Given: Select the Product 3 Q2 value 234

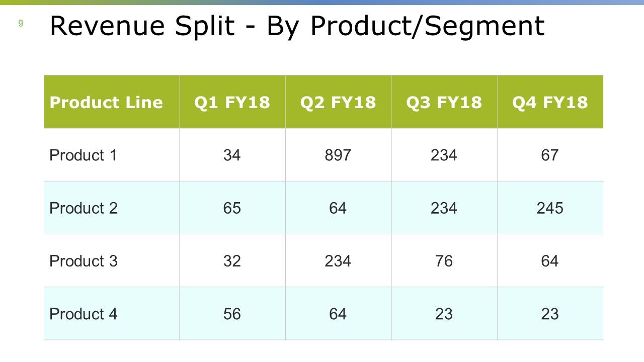Looking at the screenshot, I should 339,261.
